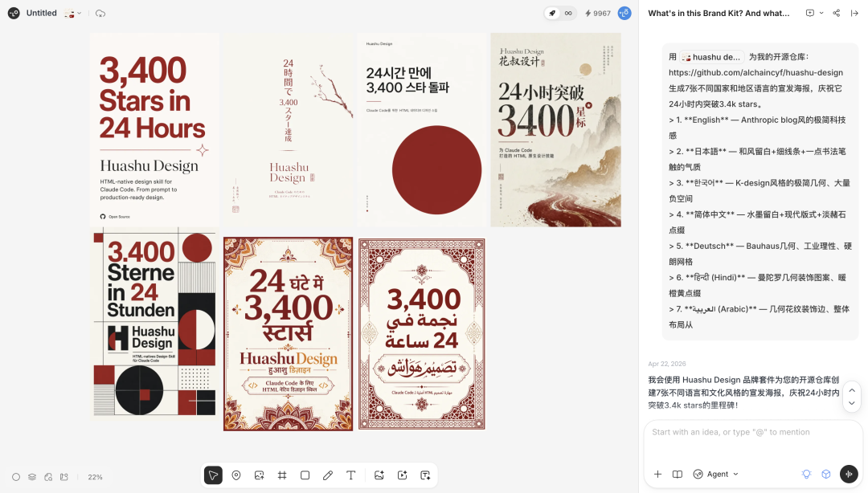Click the circle icon at bottom left
Viewport: 868px width, 493px height.
tap(16, 477)
